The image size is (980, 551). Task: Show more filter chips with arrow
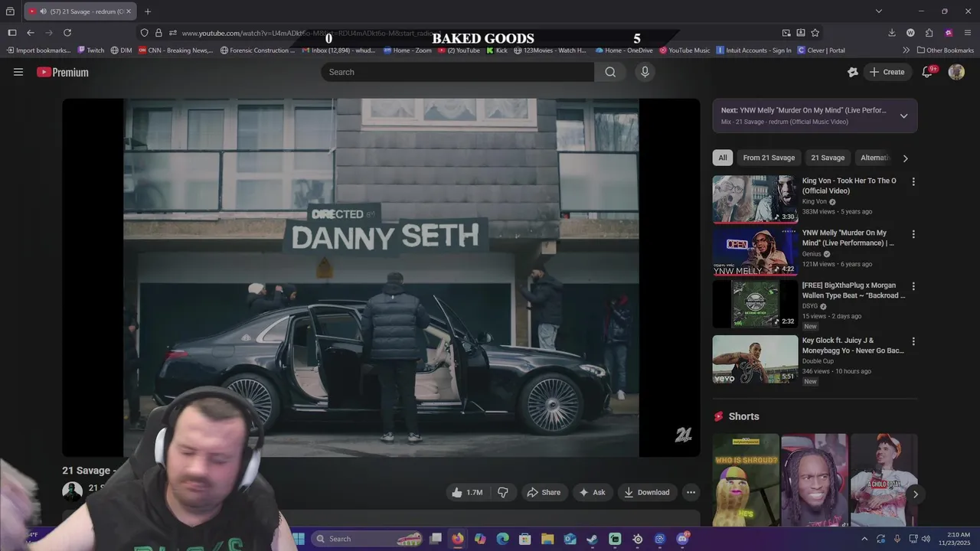click(x=905, y=158)
